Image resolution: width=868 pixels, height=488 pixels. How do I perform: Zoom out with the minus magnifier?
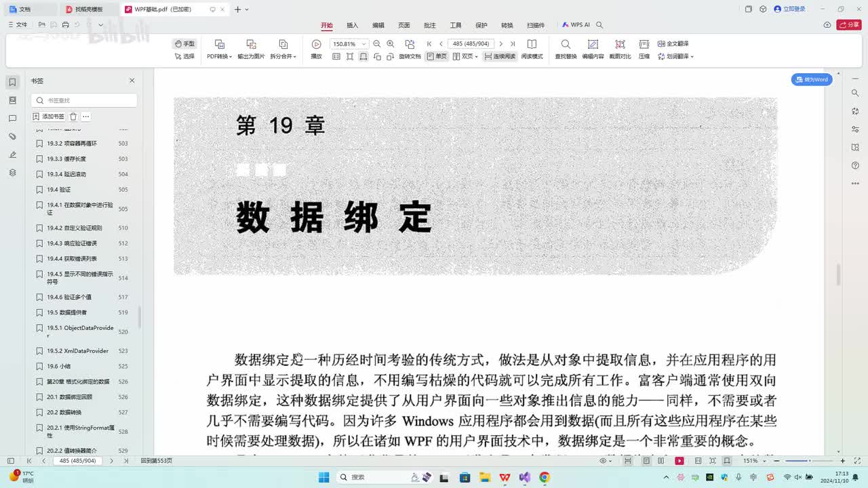pyautogui.click(x=377, y=43)
